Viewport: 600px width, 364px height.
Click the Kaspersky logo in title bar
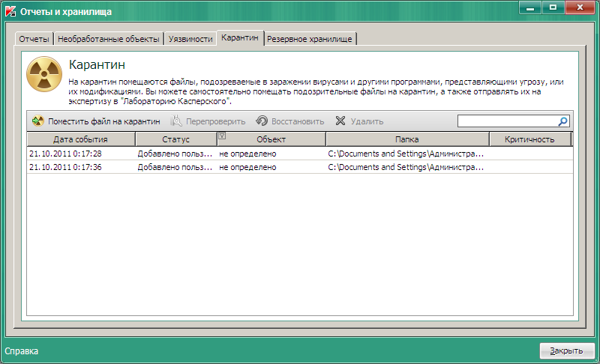pyautogui.click(x=10, y=11)
